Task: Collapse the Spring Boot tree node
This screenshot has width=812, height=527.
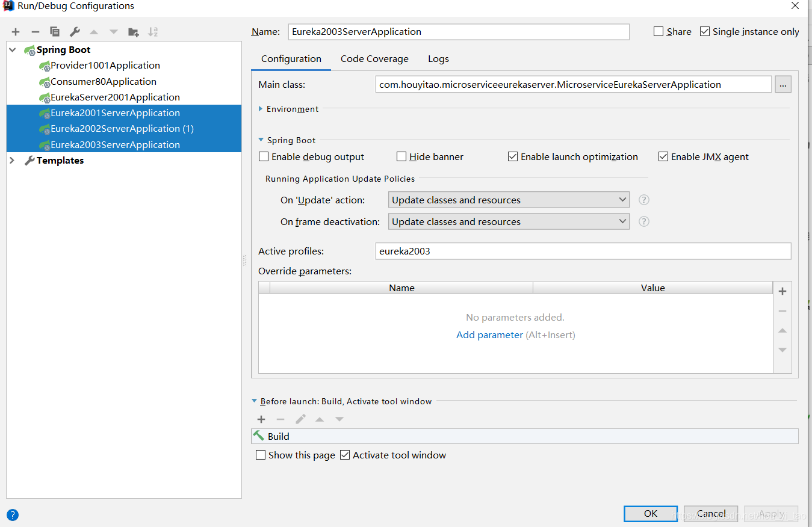Action: coord(13,50)
